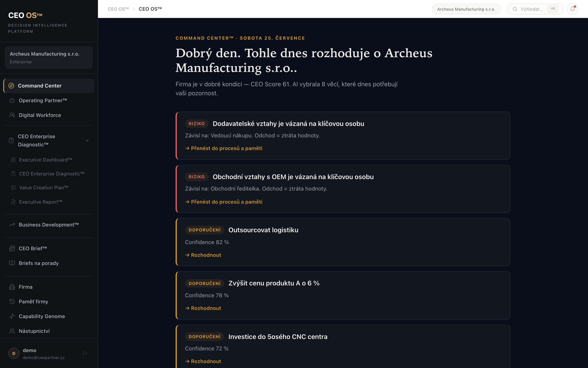Click Confidence 78 % text
The image size is (588, 368).
click(x=207, y=295)
